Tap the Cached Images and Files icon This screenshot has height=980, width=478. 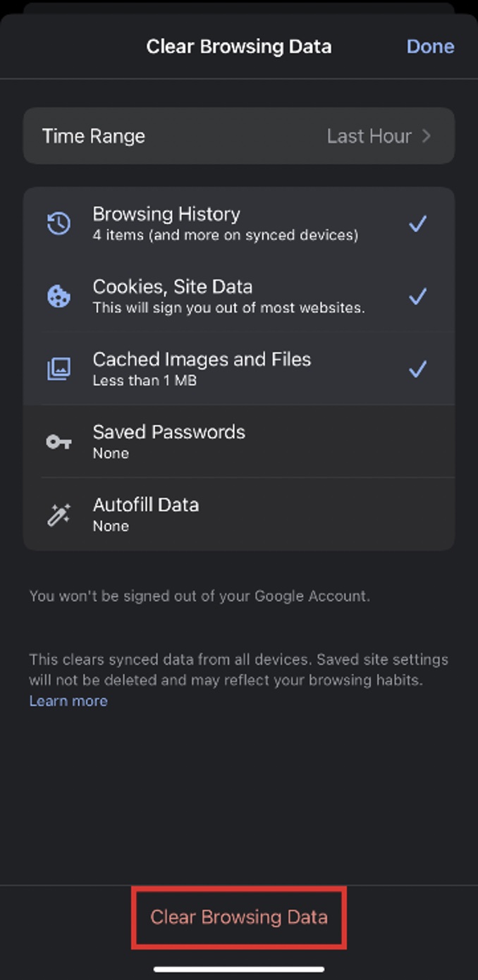coord(59,369)
